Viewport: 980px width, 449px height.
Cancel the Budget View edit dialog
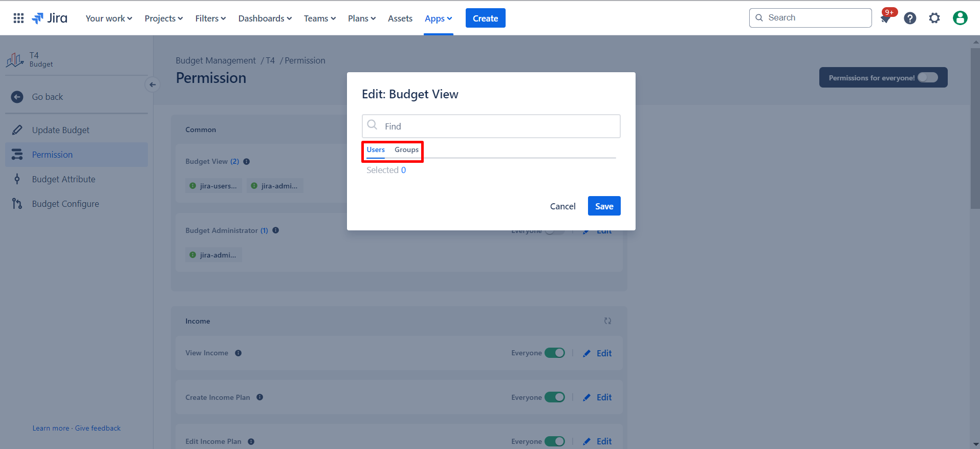[562, 206]
